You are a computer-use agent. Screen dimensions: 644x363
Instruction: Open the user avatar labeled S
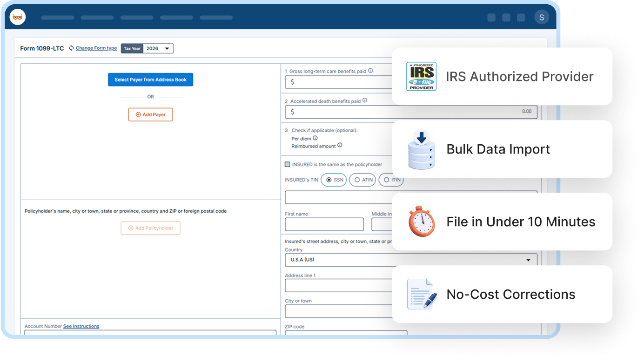pos(542,17)
